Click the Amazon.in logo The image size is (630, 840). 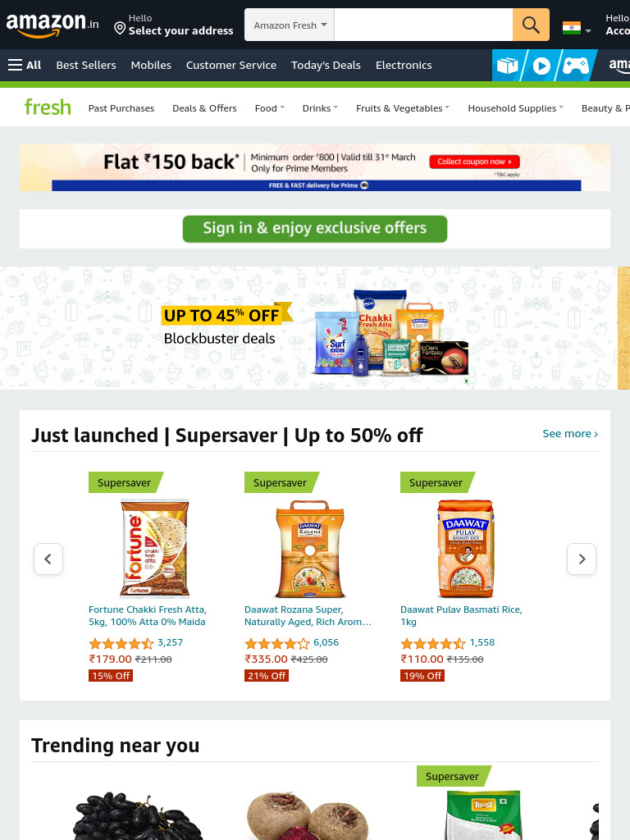(52, 25)
